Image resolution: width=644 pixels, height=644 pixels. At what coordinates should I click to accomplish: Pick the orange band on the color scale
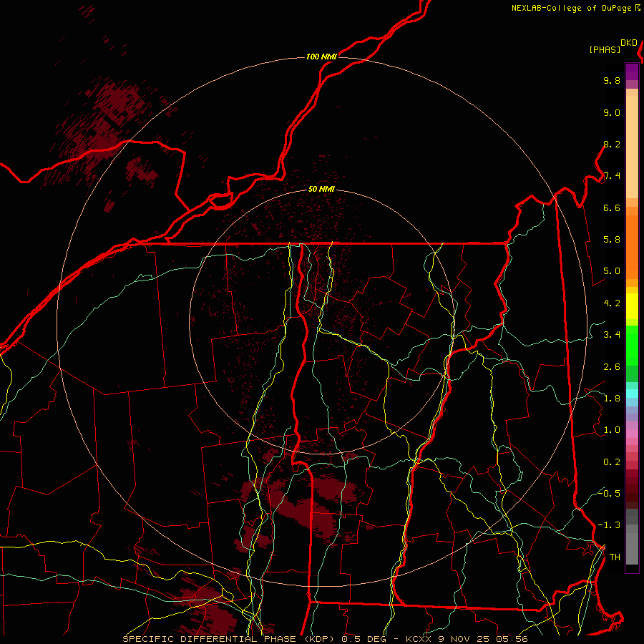[x=632, y=247]
